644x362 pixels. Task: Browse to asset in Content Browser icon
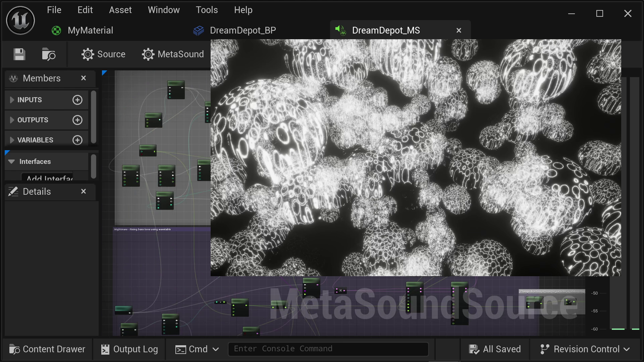[x=49, y=54]
